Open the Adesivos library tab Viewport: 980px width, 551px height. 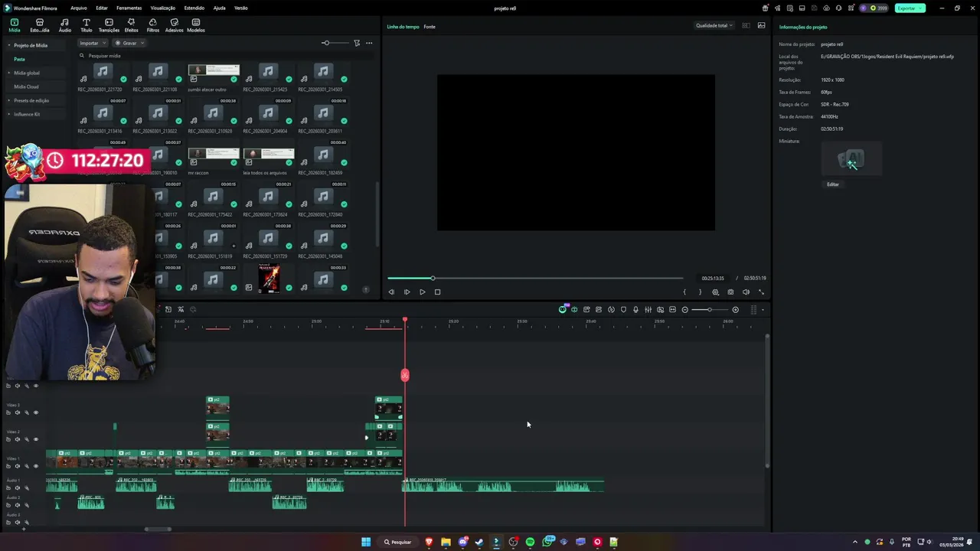click(x=174, y=25)
